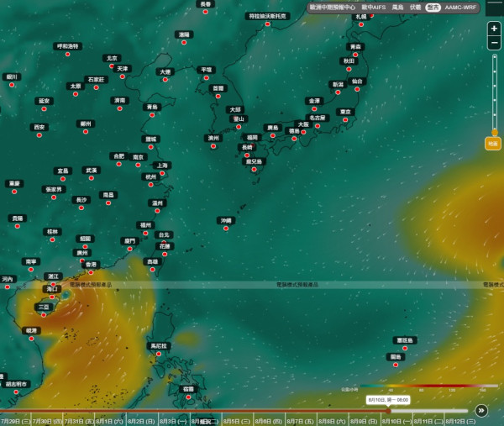Switch to AAMC-WRF model tab

[x=460, y=8]
